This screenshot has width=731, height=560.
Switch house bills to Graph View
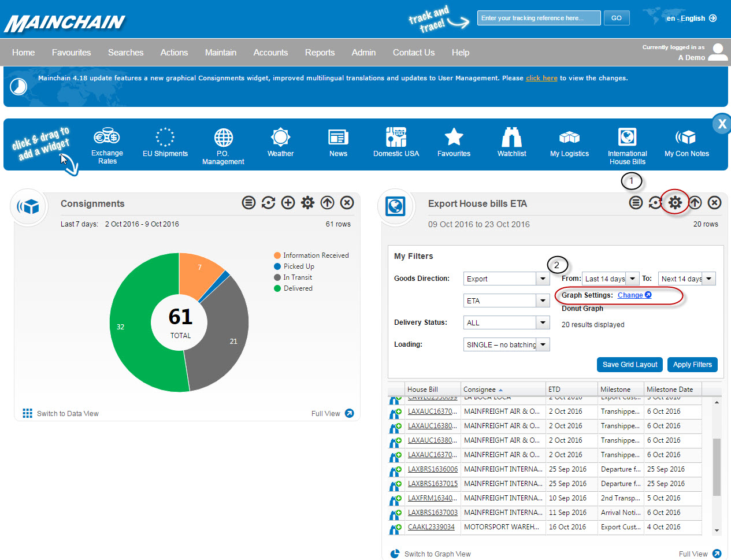[431, 554]
